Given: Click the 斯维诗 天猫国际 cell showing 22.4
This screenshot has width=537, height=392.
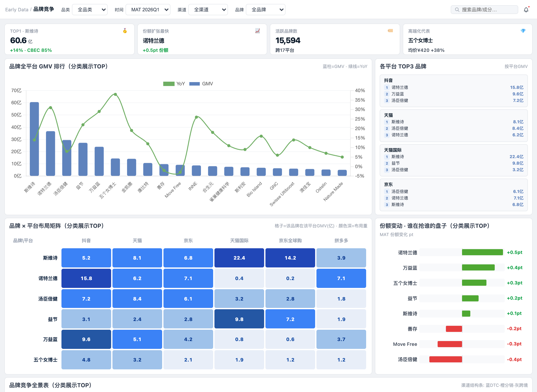Looking at the screenshot, I should tap(239, 258).
